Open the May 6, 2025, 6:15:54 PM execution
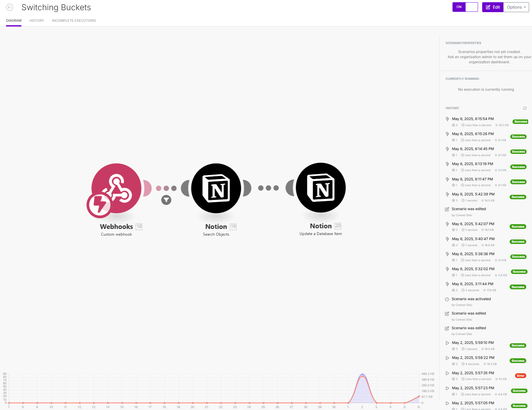Image resolution: width=532 pixels, height=410 pixels. [473, 119]
